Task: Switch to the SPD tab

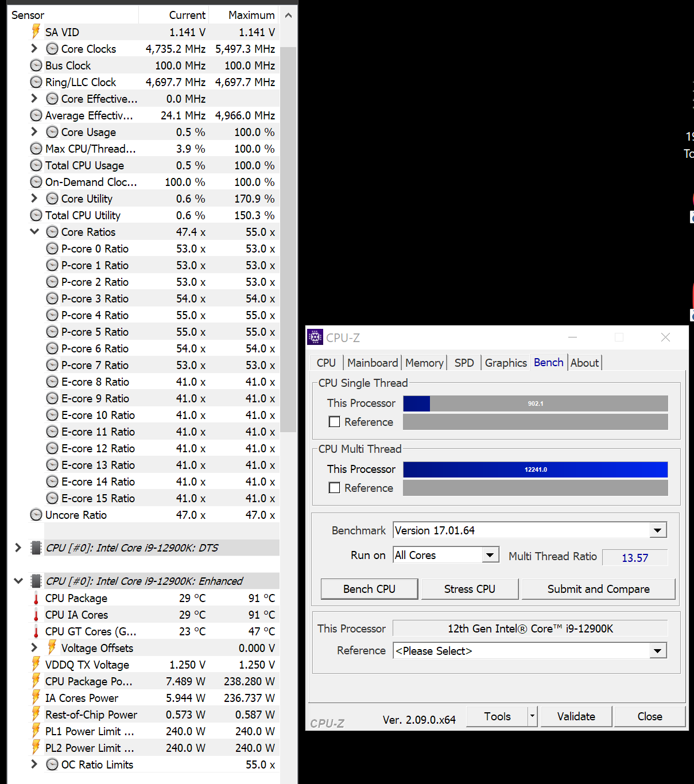Action: tap(464, 363)
